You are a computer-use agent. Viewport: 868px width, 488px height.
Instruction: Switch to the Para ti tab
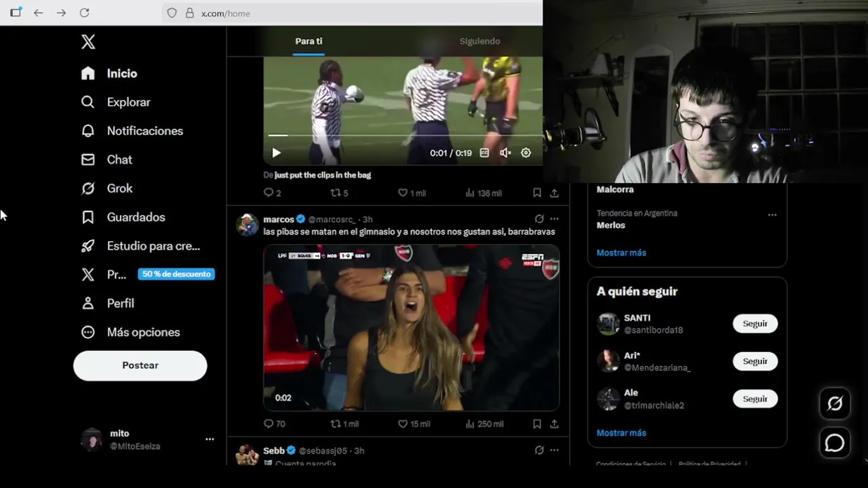309,41
